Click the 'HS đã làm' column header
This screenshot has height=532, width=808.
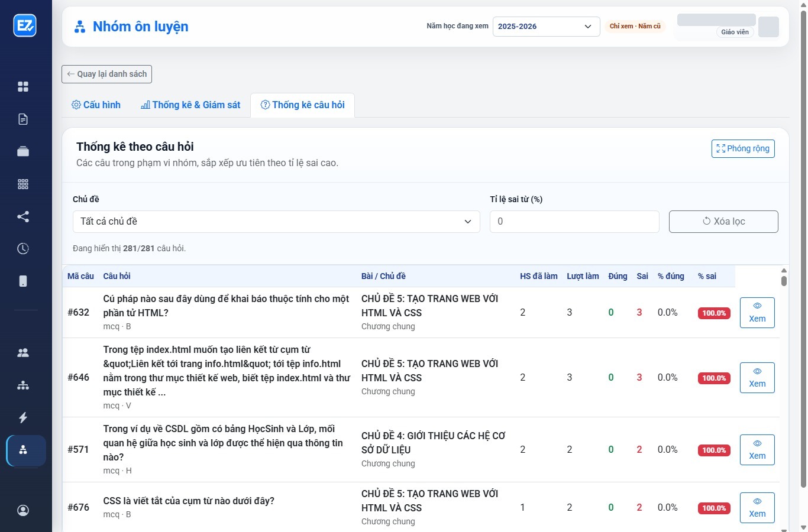(539, 276)
